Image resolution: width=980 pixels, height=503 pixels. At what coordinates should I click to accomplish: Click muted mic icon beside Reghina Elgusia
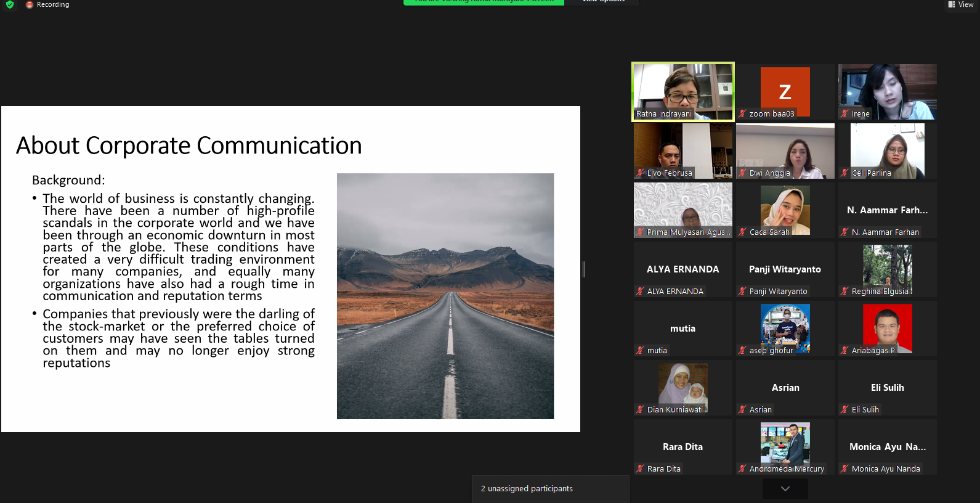pyautogui.click(x=845, y=291)
